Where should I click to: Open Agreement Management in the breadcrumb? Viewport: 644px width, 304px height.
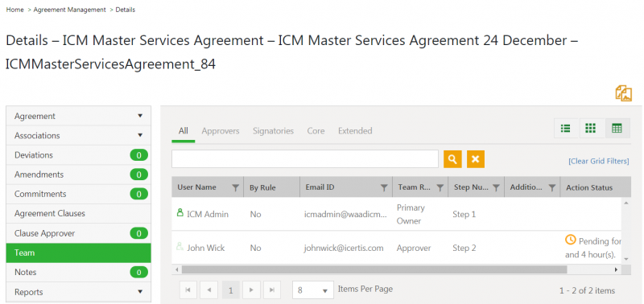coord(69,10)
